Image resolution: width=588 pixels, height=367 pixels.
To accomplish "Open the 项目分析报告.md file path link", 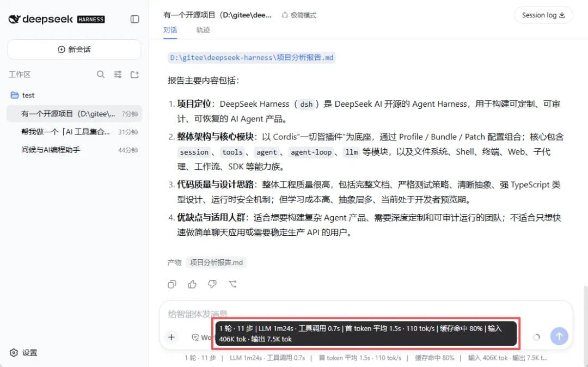I will pos(251,57).
